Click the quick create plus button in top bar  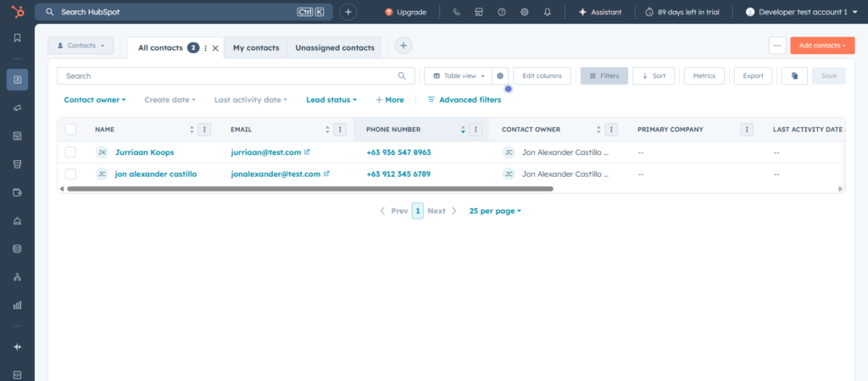[x=348, y=12]
